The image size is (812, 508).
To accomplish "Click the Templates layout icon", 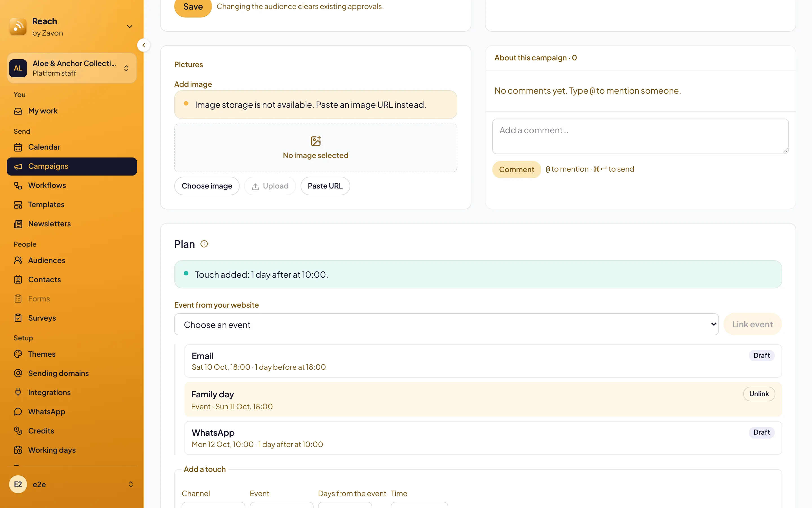I will click(18, 205).
